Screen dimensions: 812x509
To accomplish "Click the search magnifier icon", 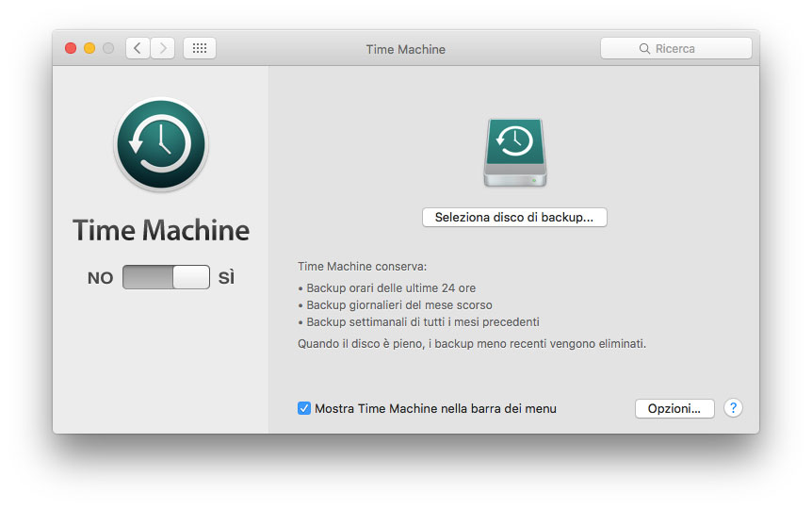I will (644, 49).
